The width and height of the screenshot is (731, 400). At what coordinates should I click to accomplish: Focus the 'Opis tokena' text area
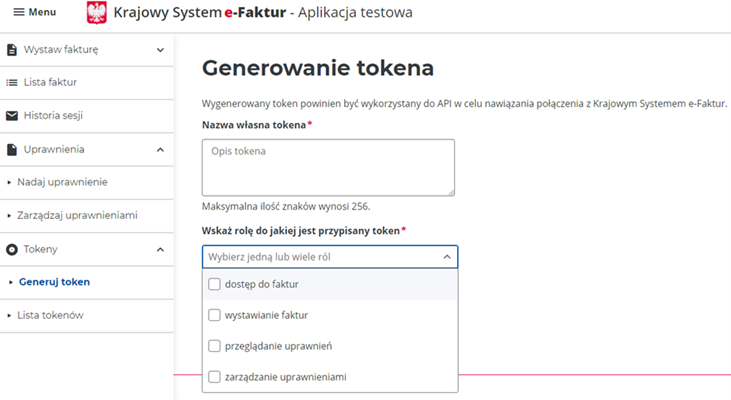click(328, 166)
